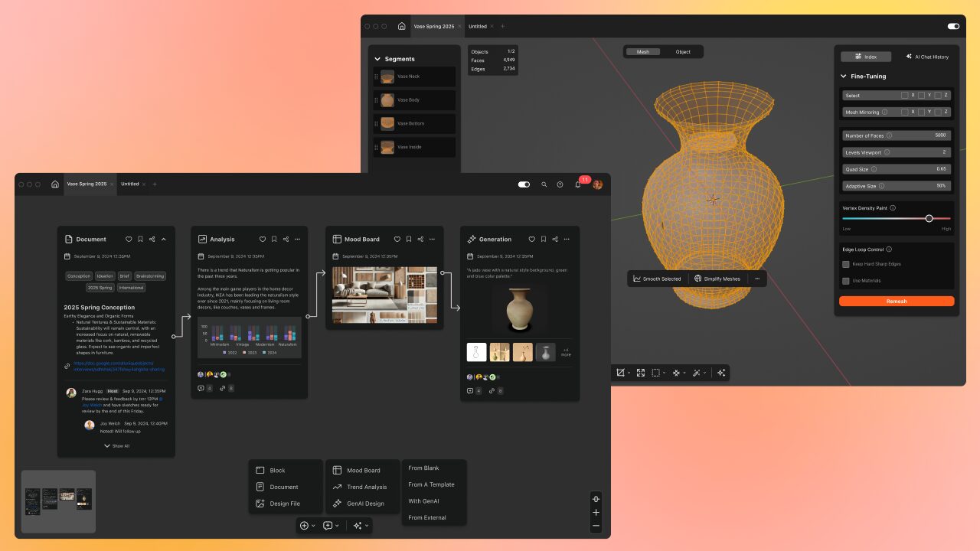Adjust the Vertex Density Paint slider handle
This screenshot has height=551, width=980.
(x=929, y=218)
